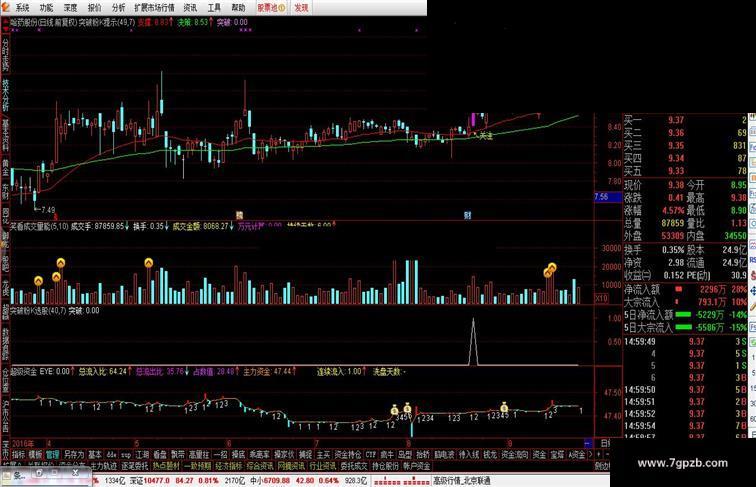The width and height of the screenshot is (756, 487).
Task: Click the 股票池 button
Action: coord(271,8)
